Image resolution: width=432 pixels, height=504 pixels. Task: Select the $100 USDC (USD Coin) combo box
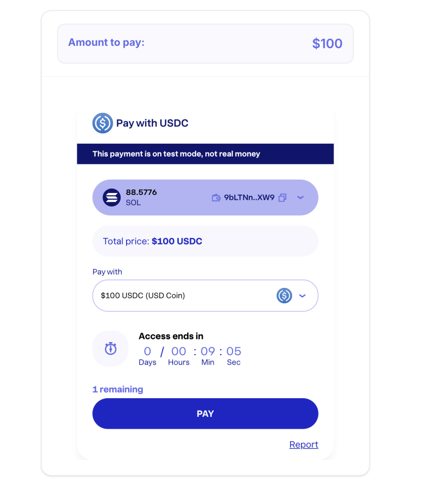coord(187,296)
